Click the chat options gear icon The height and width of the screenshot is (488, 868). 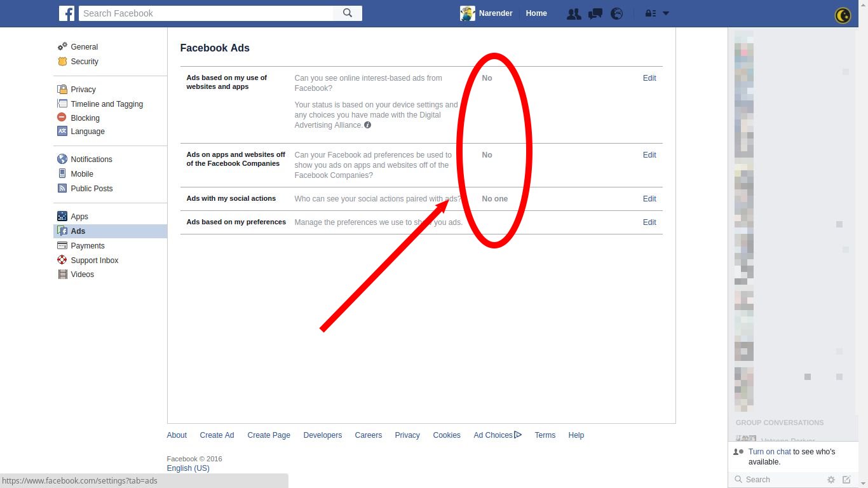pyautogui.click(x=831, y=480)
